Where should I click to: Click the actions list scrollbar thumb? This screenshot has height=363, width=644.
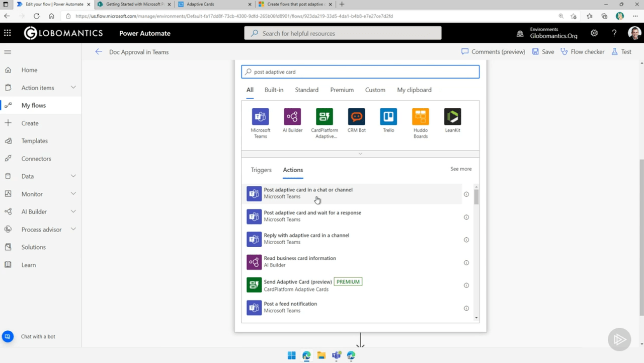(x=476, y=197)
